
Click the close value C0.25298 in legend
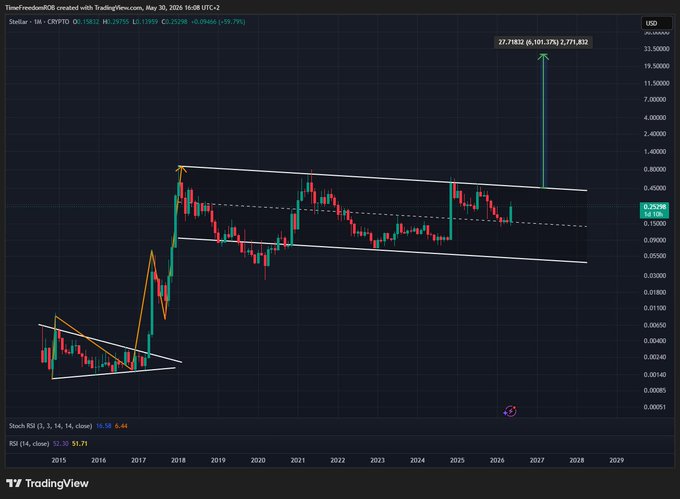click(174, 22)
